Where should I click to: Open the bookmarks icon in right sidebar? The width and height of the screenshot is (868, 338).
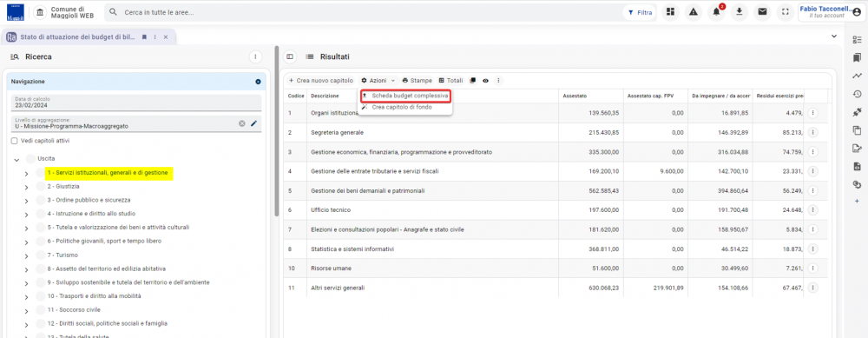click(857, 57)
